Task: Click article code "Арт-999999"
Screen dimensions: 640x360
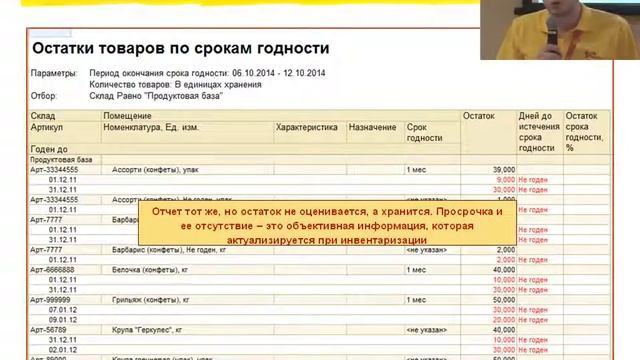Action: 50,300
